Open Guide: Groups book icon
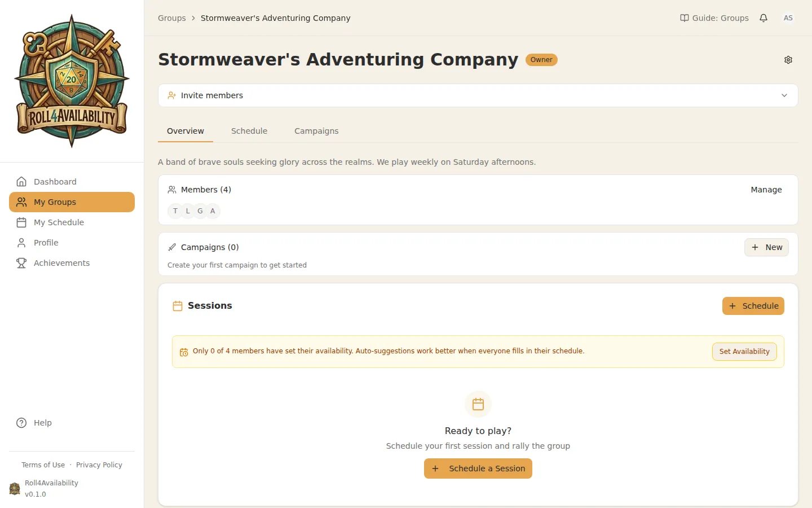812x508 pixels. click(684, 18)
